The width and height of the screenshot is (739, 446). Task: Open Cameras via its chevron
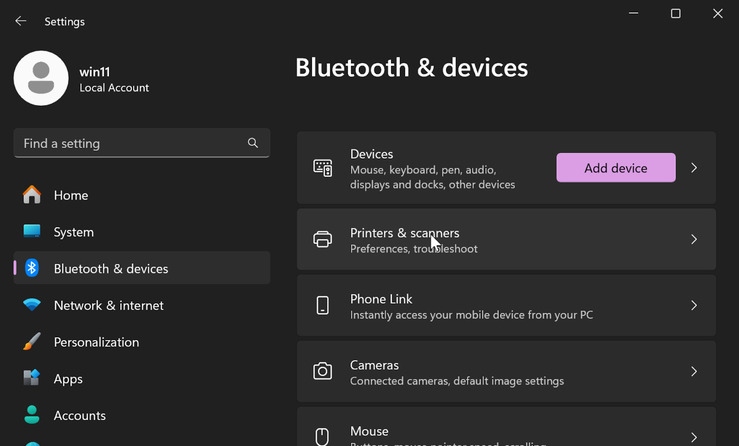(x=694, y=372)
